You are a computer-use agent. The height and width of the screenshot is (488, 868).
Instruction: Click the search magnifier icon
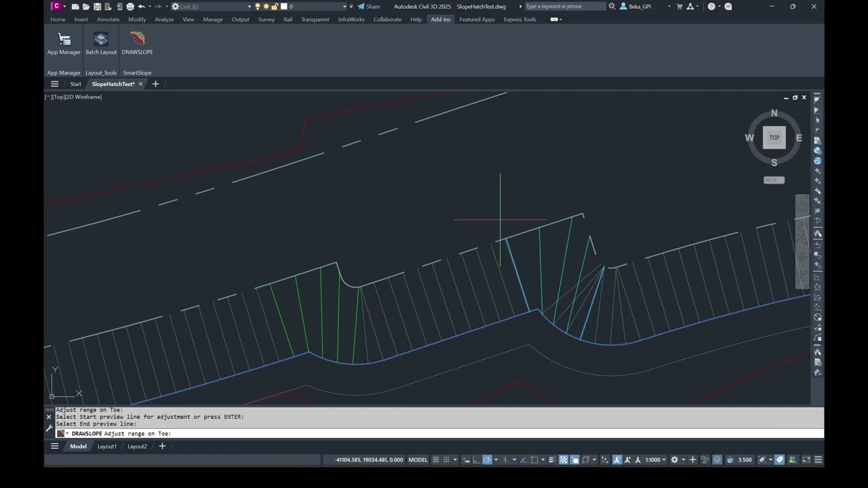(612, 6)
